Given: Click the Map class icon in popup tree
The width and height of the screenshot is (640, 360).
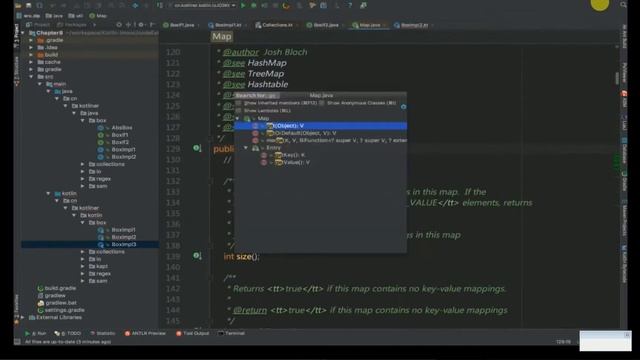Looking at the screenshot, I should click(247, 118).
